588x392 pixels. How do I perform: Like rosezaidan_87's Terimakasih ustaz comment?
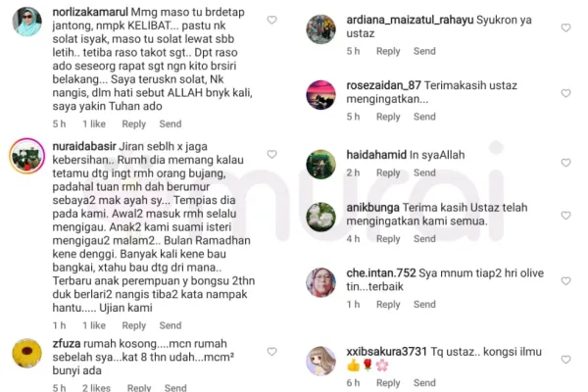565,93
